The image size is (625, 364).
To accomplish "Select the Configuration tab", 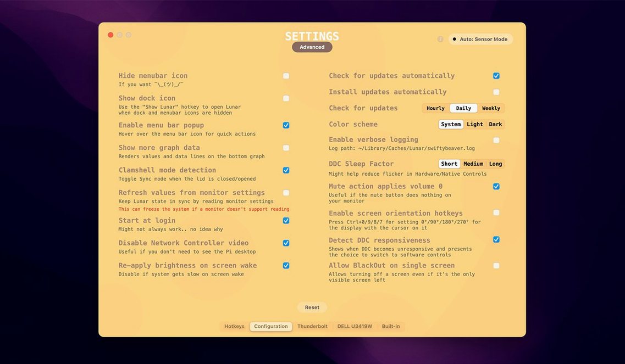I will pyautogui.click(x=271, y=326).
